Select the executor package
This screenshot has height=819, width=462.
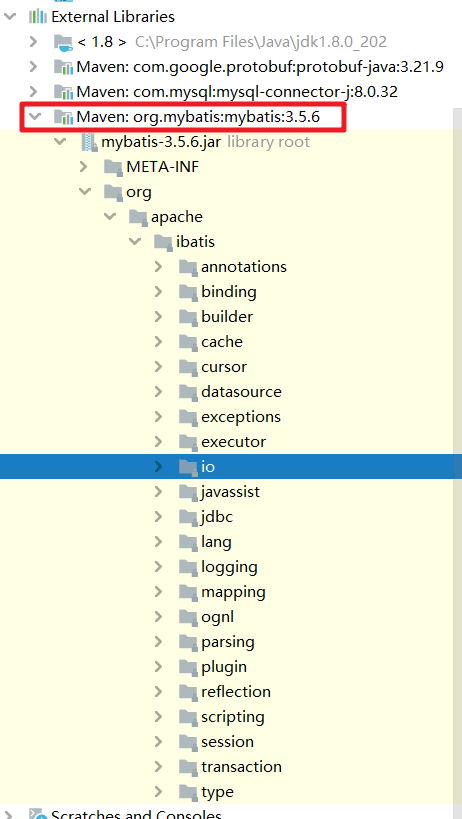click(x=233, y=442)
